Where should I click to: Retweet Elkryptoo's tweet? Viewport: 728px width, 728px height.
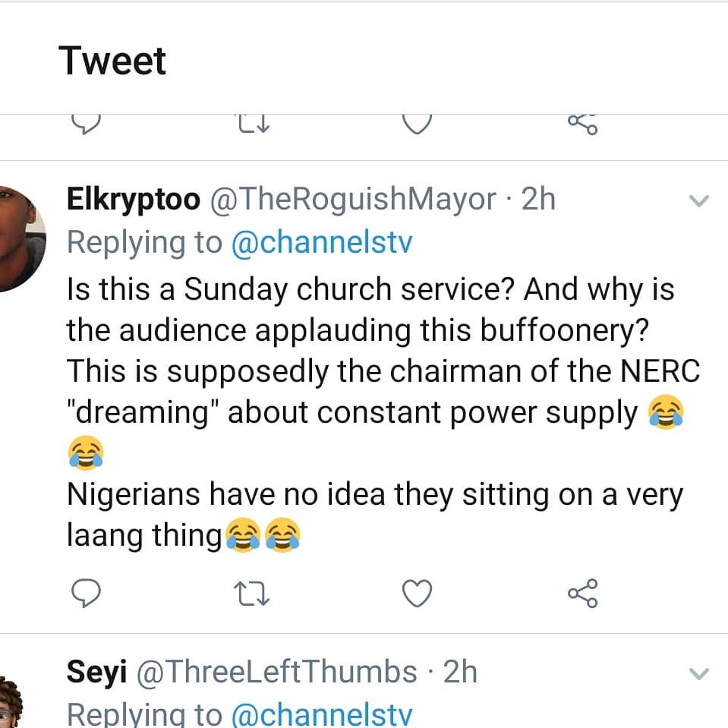point(251,594)
